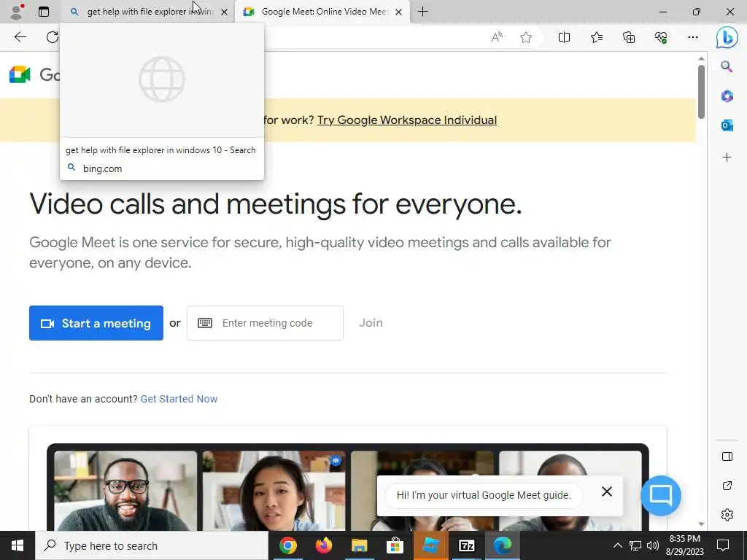Click the Read aloud icon
This screenshot has height=560, width=747.
[x=497, y=37]
